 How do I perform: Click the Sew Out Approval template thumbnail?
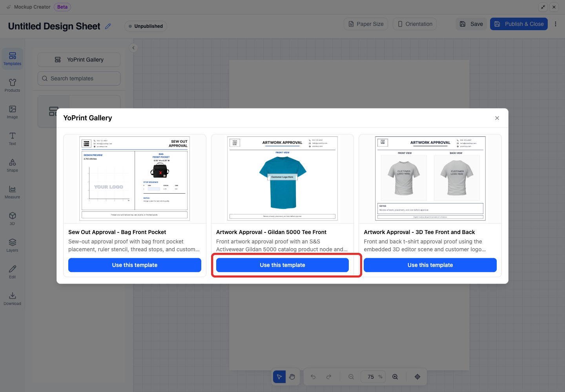coord(135,179)
